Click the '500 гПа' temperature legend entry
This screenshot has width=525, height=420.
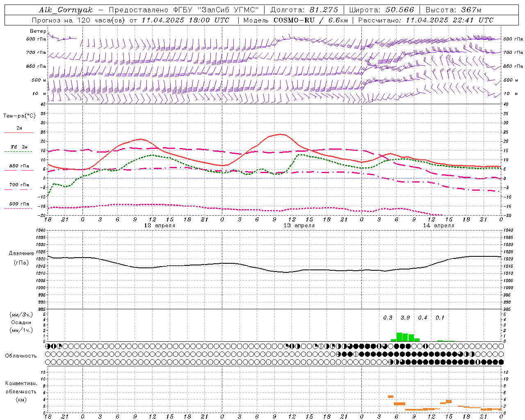(x=19, y=204)
